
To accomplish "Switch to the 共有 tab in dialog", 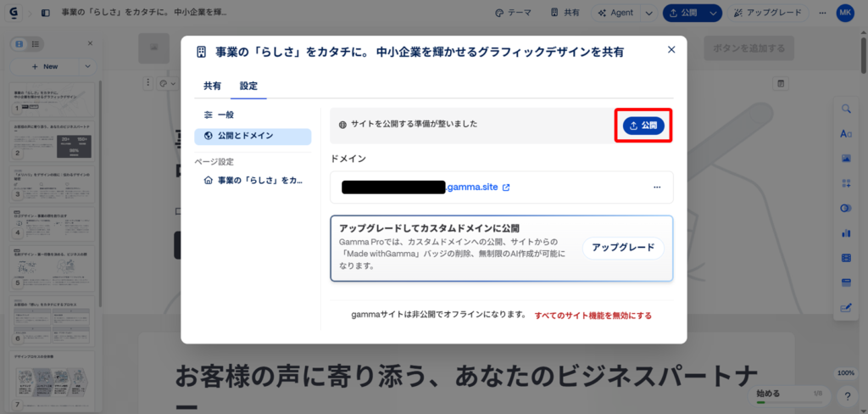I will pos(212,86).
